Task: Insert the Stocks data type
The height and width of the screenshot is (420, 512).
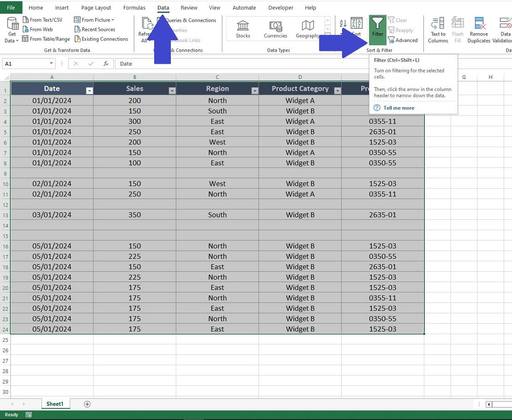Action: tap(243, 29)
